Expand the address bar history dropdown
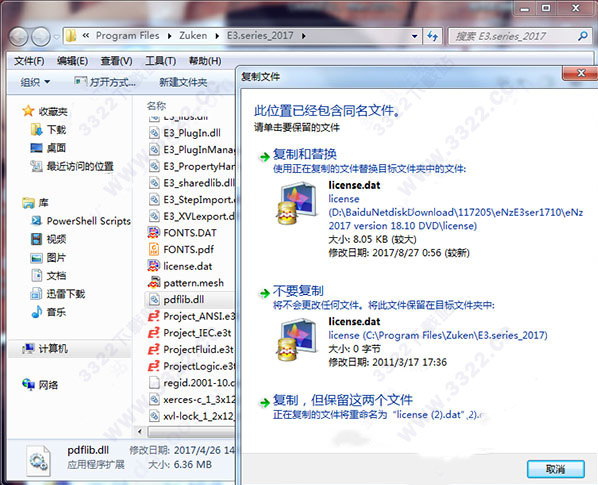This screenshot has height=485, width=598. tap(414, 37)
